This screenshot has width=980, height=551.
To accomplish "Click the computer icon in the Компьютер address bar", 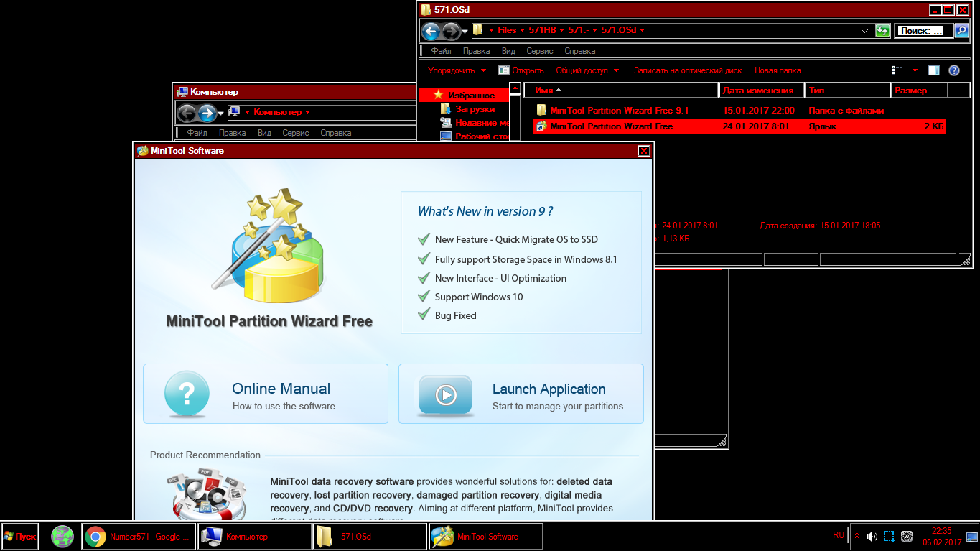I will [x=233, y=112].
